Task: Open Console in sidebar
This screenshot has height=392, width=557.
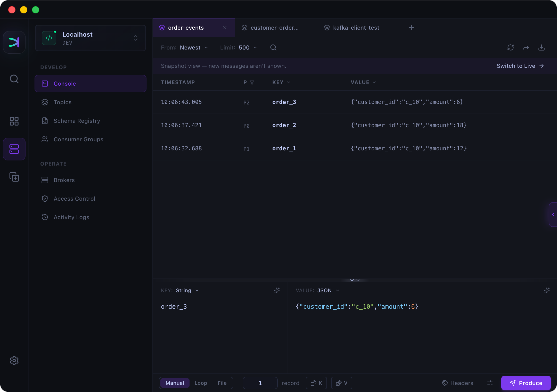Action: [91, 84]
